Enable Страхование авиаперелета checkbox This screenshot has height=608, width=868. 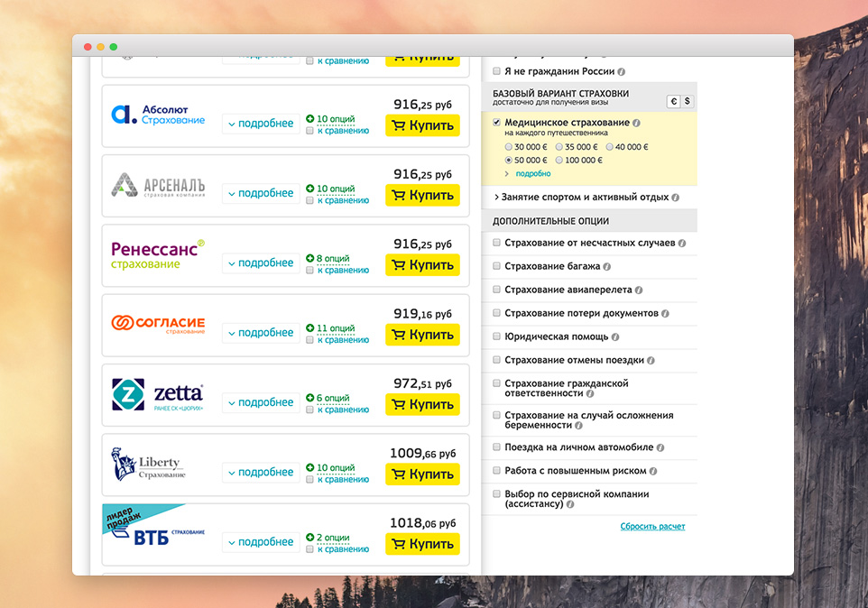click(496, 290)
